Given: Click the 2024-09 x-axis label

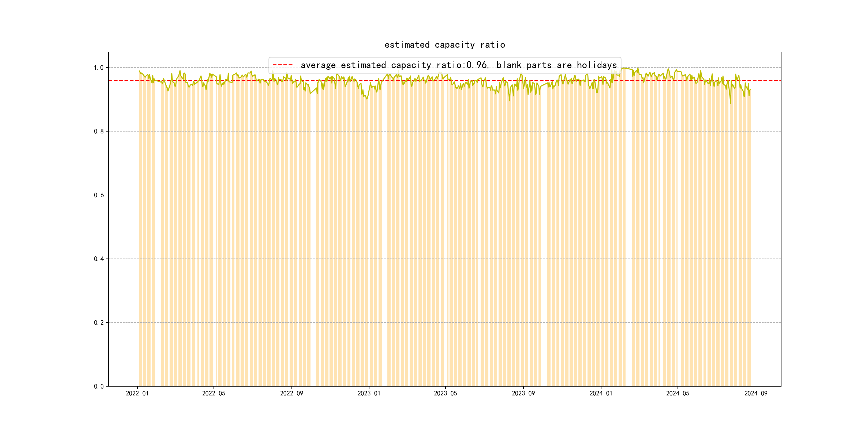Looking at the screenshot, I should coord(755,393).
